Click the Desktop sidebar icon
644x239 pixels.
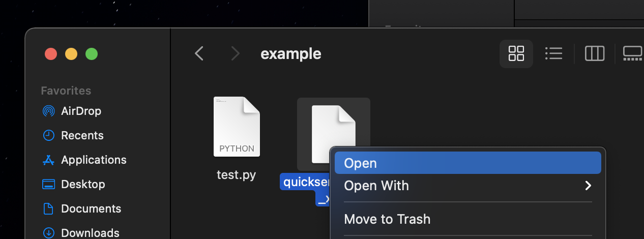(49, 184)
